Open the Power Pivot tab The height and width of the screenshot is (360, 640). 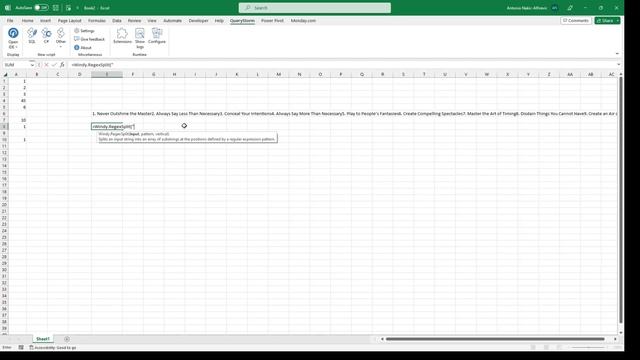(272, 20)
